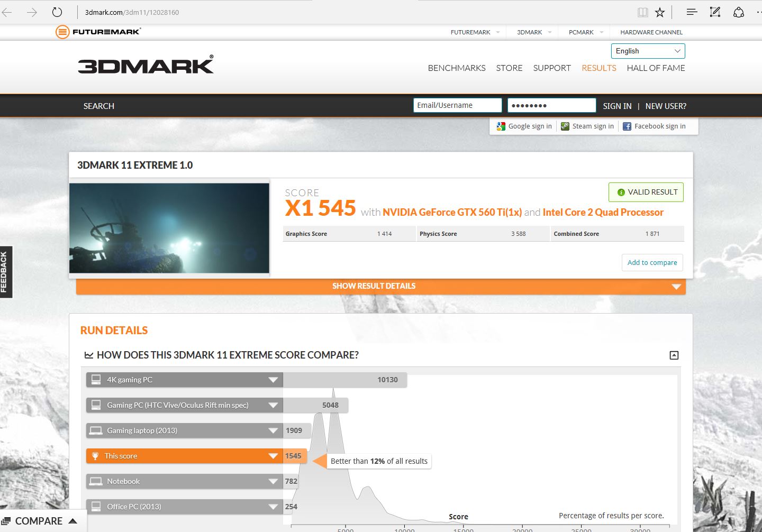The width and height of the screenshot is (762, 532).
Task: Click the Email/Username input field
Action: [457, 105]
